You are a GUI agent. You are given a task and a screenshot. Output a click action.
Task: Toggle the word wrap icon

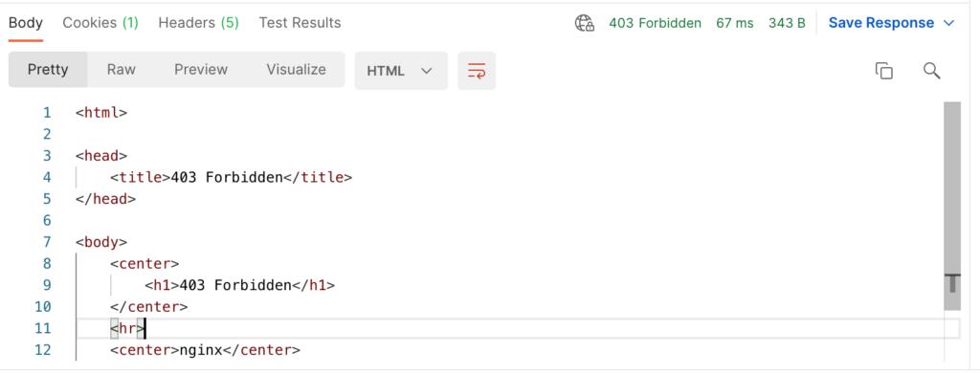pos(477,71)
